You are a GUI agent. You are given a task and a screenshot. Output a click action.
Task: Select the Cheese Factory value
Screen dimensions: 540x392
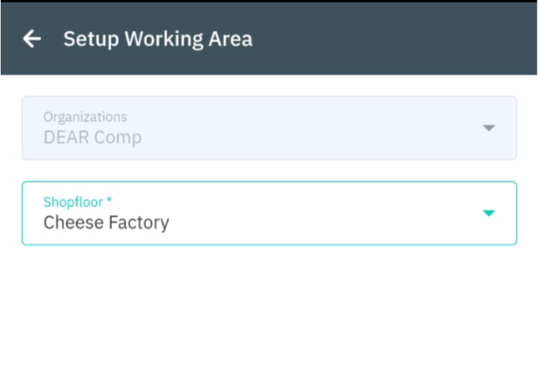point(106,223)
